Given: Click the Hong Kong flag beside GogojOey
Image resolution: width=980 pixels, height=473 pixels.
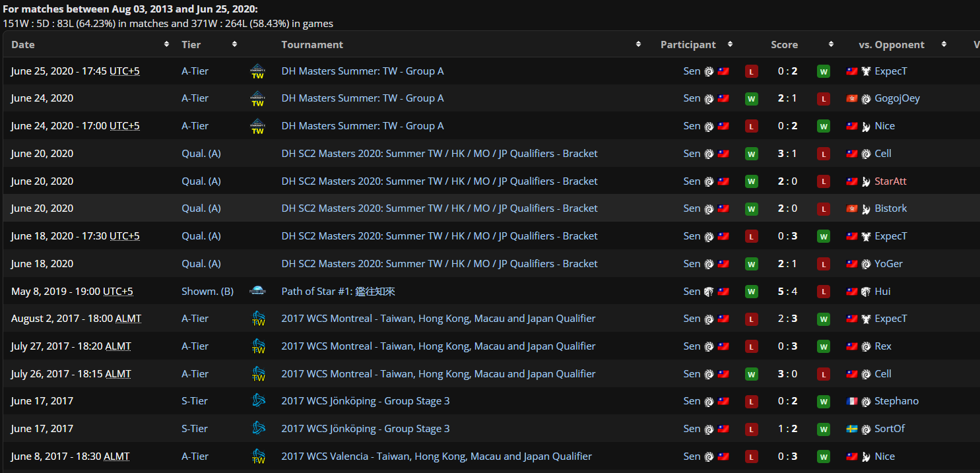Looking at the screenshot, I should tap(852, 99).
